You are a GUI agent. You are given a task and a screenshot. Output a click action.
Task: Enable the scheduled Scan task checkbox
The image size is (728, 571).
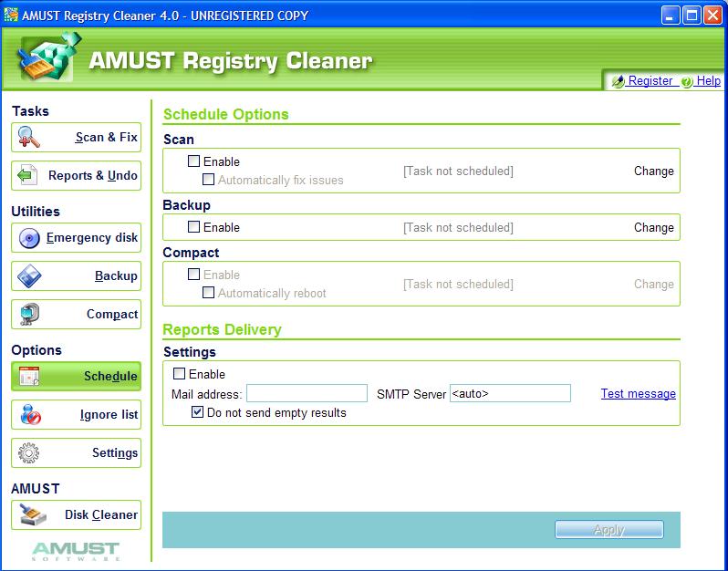tap(193, 161)
